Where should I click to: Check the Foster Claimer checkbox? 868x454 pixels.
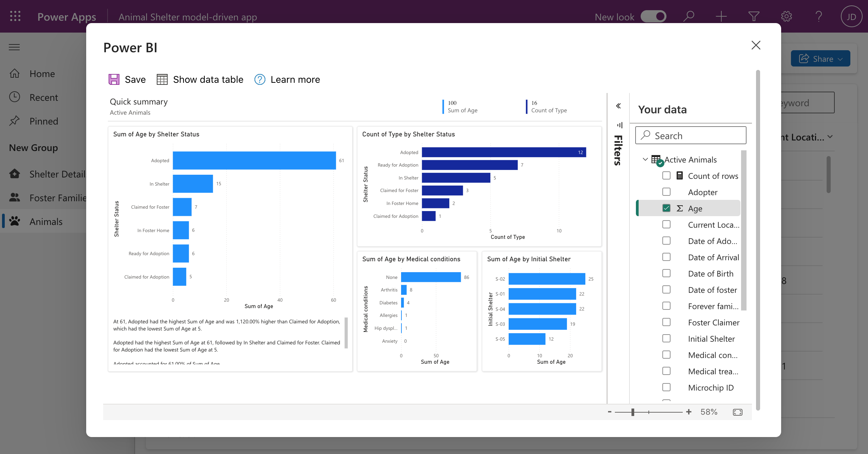pos(666,322)
